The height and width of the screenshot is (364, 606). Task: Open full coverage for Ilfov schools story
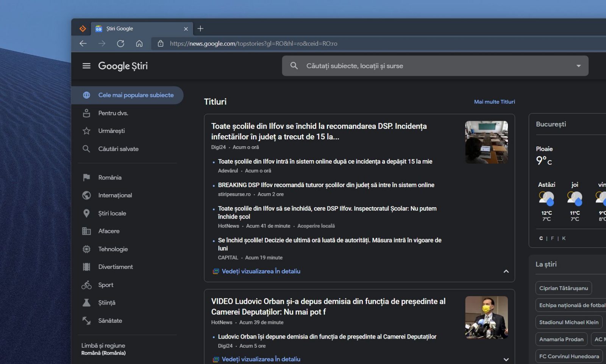261,271
